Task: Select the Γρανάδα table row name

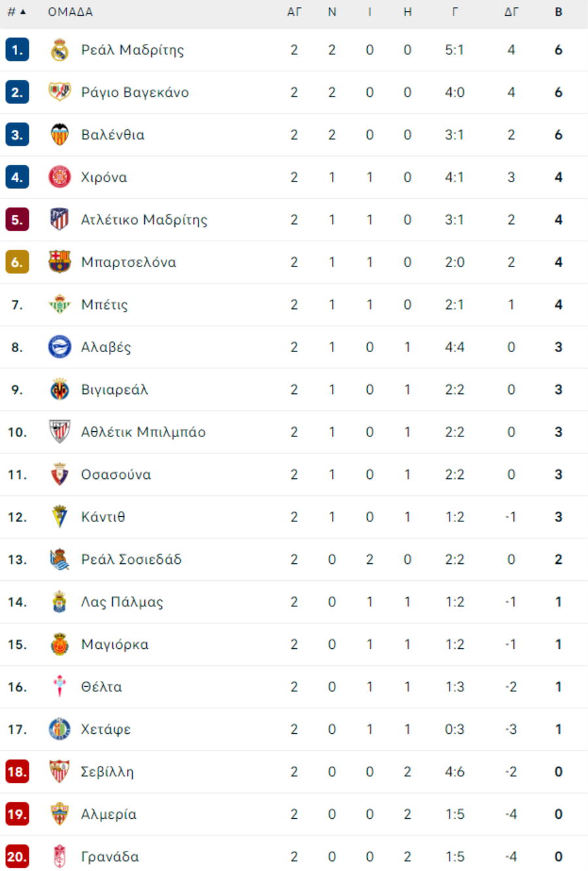Action: click(x=110, y=857)
